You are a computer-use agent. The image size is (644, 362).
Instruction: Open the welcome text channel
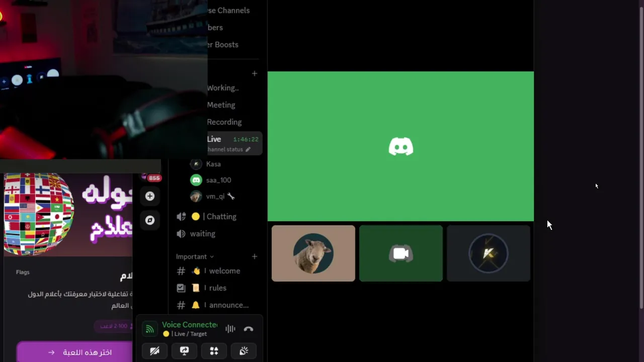(216, 271)
